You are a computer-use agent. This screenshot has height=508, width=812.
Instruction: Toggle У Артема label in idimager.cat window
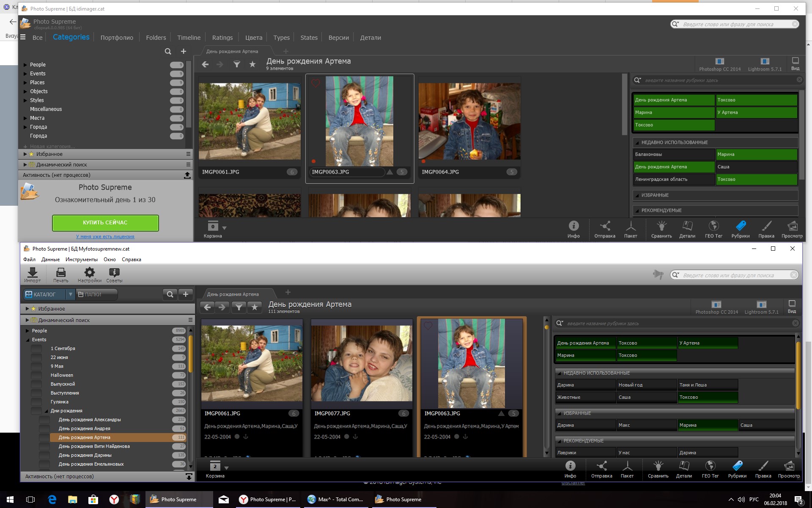[x=756, y=112]
